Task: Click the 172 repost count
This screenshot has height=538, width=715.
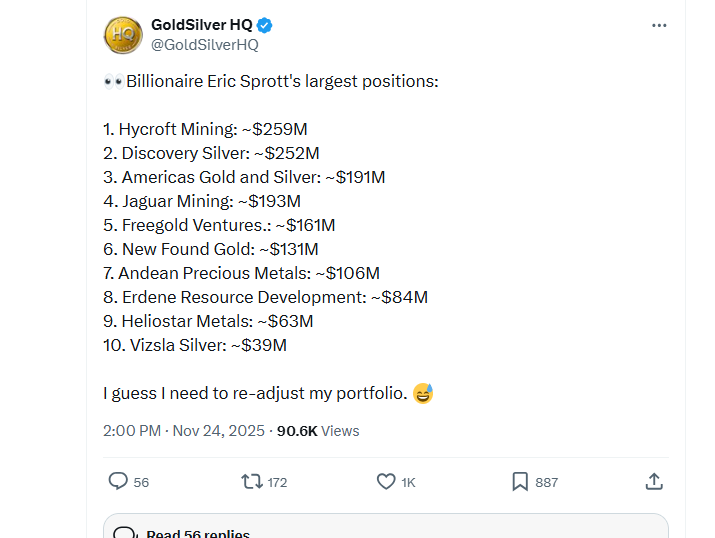Action: tap(277, 482)
